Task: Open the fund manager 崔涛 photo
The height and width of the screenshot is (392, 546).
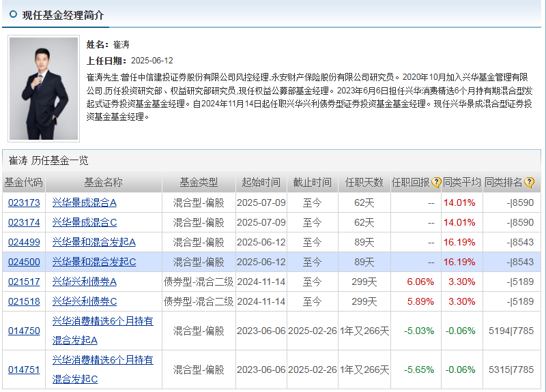Action: coord(44,89)
